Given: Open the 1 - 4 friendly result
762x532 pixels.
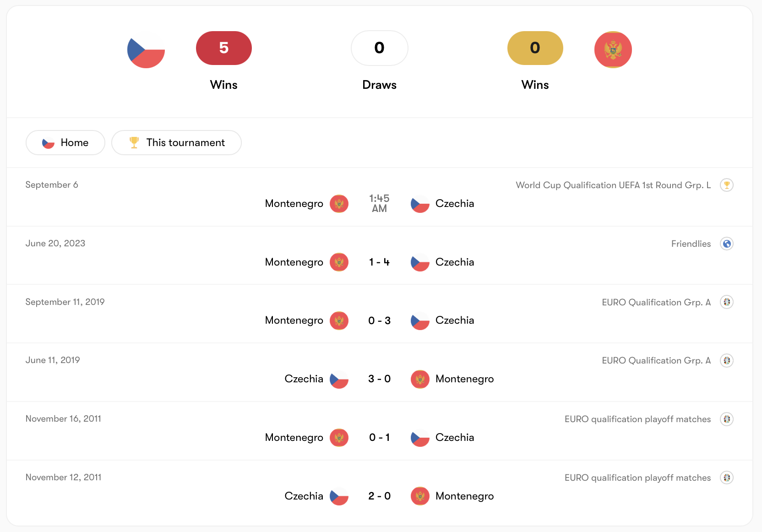Looking at the screenshot, I should click(x=379, y=262).
